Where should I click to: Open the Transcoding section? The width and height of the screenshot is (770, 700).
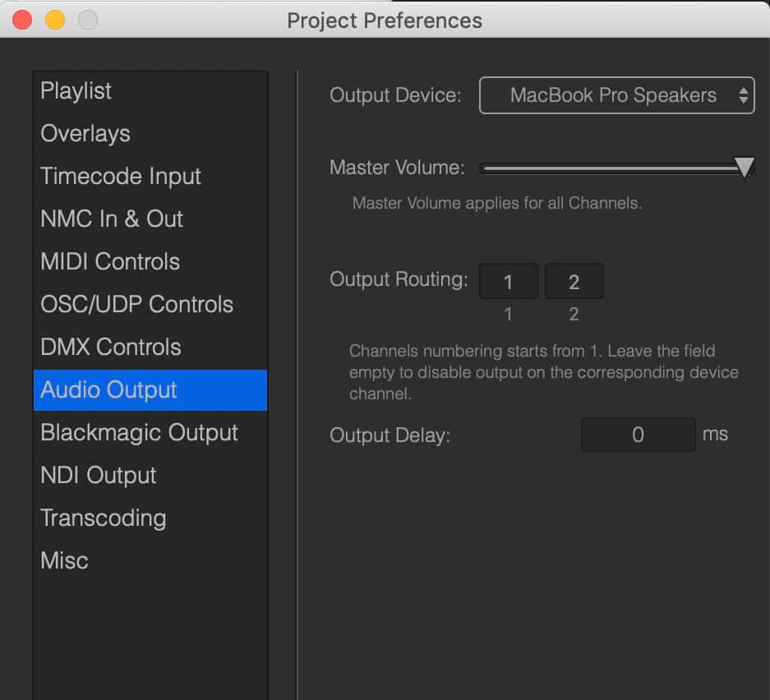click(150, 518)
